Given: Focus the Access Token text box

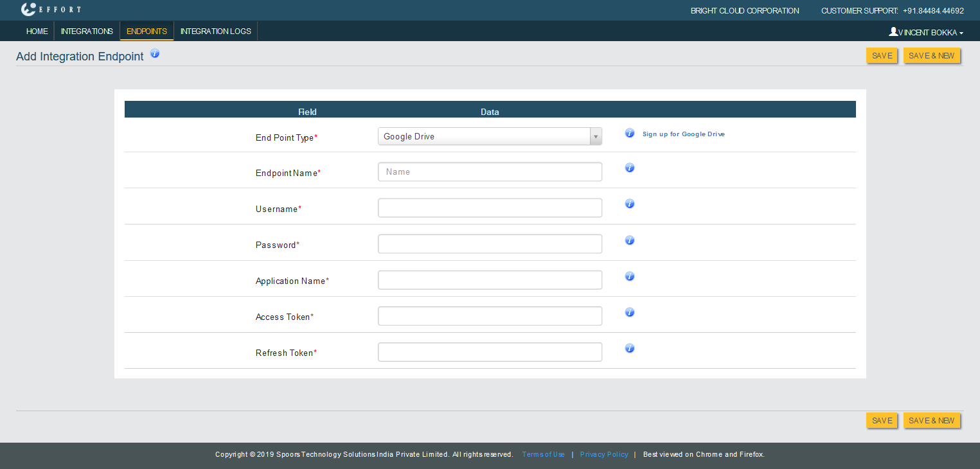Looking at the screenshot, I should pyautogui.click(x=490, y=316).
